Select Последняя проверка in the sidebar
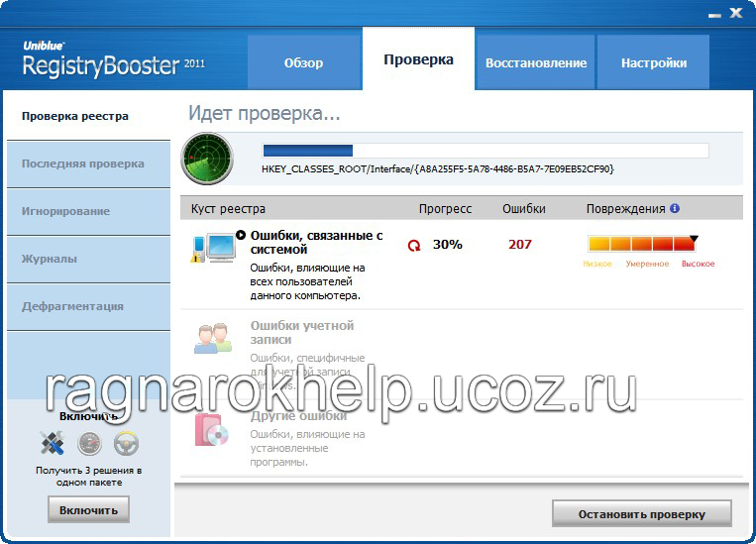The height and width of the screenshot is (544, 756). (x=83, y=163)
